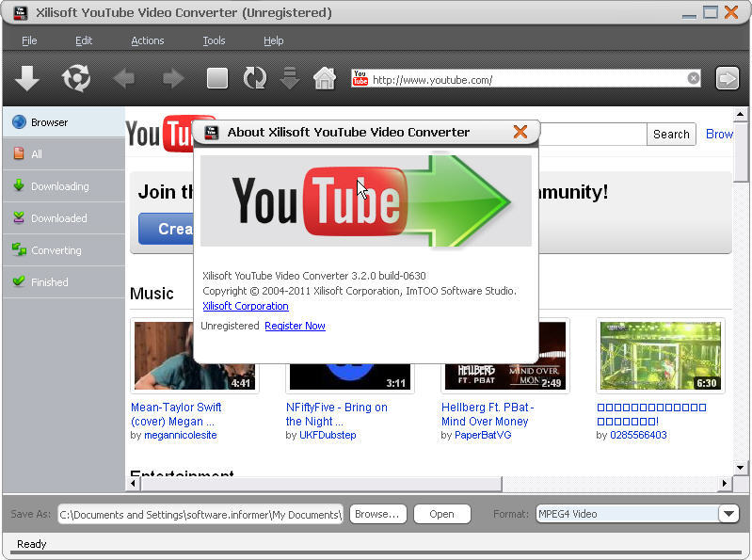This screenshot has height=560, width=752.
Task: Click the YouTube Search button
Action: click(x=671, y=135)
